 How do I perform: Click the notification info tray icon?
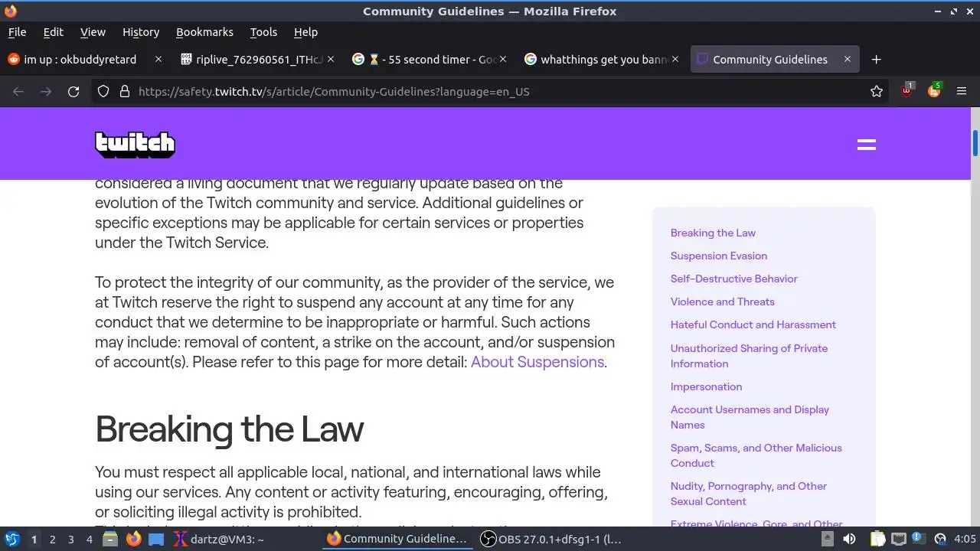tap(919, 539)
